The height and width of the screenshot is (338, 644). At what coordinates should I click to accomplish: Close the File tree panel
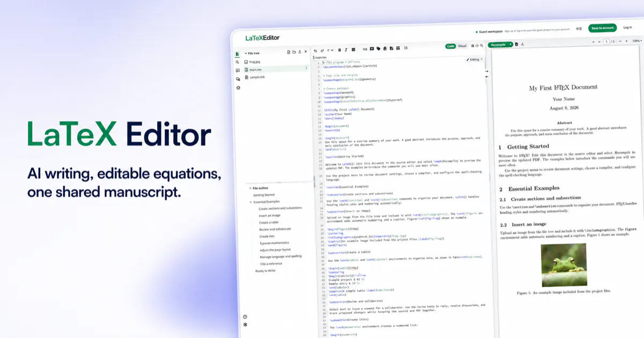pyautogui.click(x=306, y=53)
